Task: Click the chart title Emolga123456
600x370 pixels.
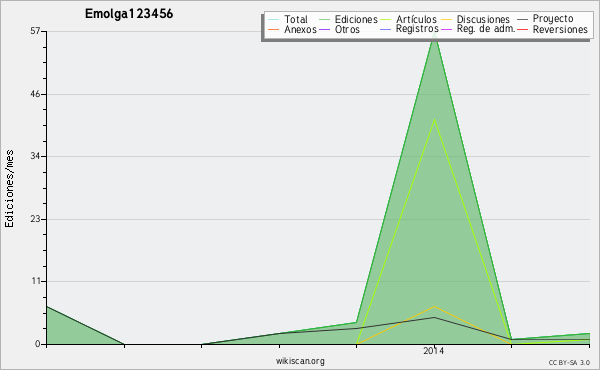Action: click(x=129, y=14)
